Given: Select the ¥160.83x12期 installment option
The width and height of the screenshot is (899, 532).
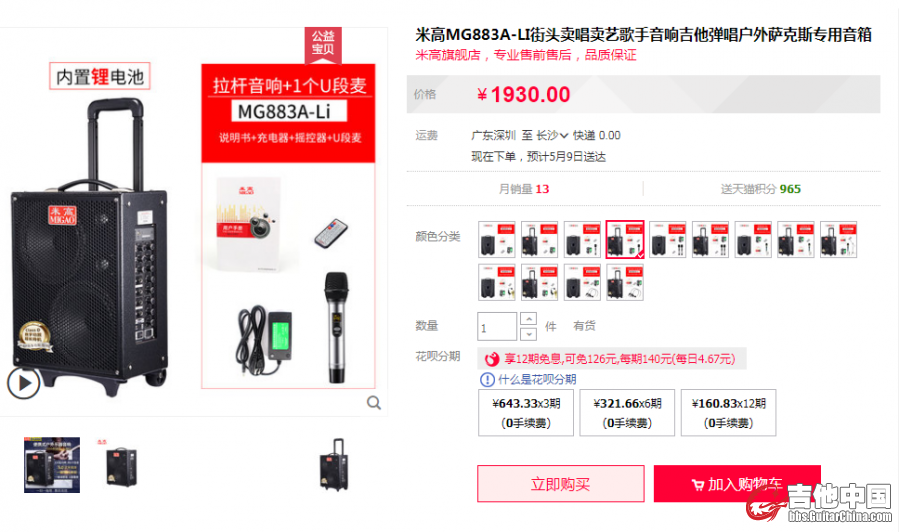Looking at the screenshot, I should click(729, 413).
